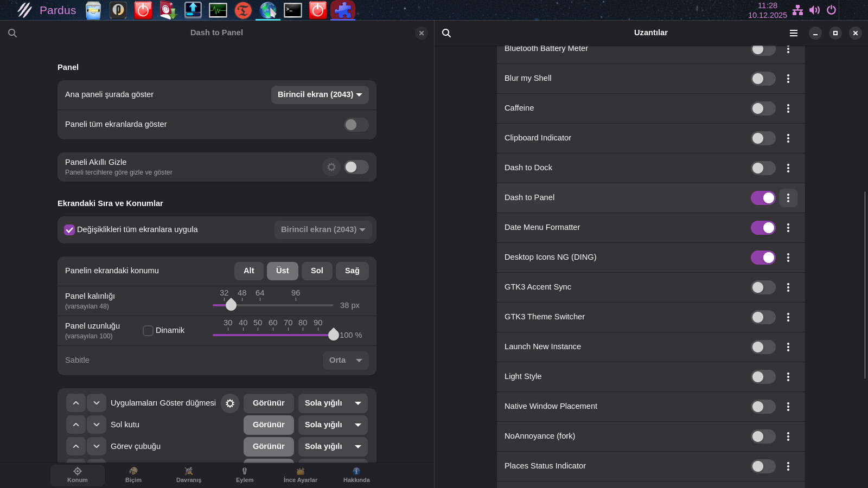Image resolution: width=868 pixels, height=488 pixels.
Task: Open the terminal from the top panel
Action: click(292, 10)
